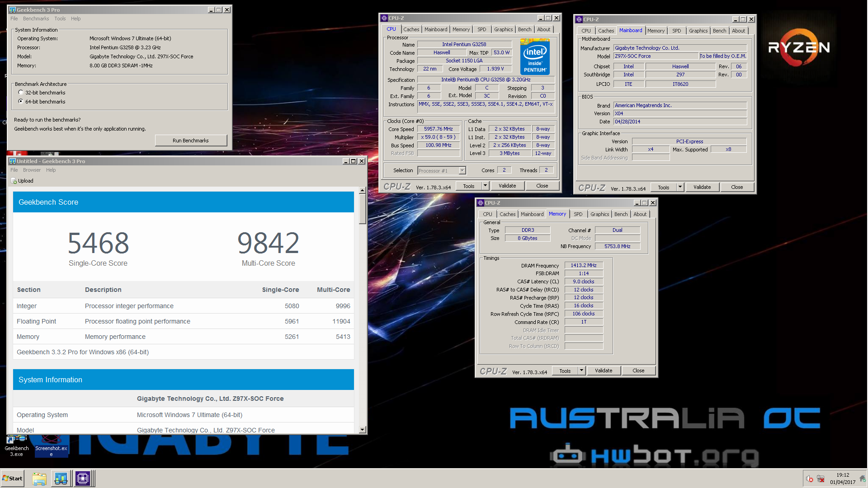868x488 pixels.
Task: Click the Untitled Geekbench window title icon
Action: coord(12,161)
